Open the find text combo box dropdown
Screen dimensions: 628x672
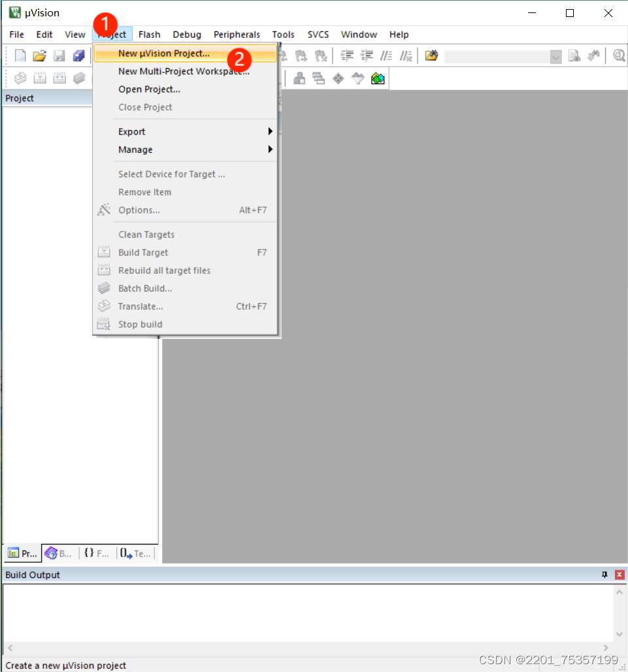click(x=556, y=56)
